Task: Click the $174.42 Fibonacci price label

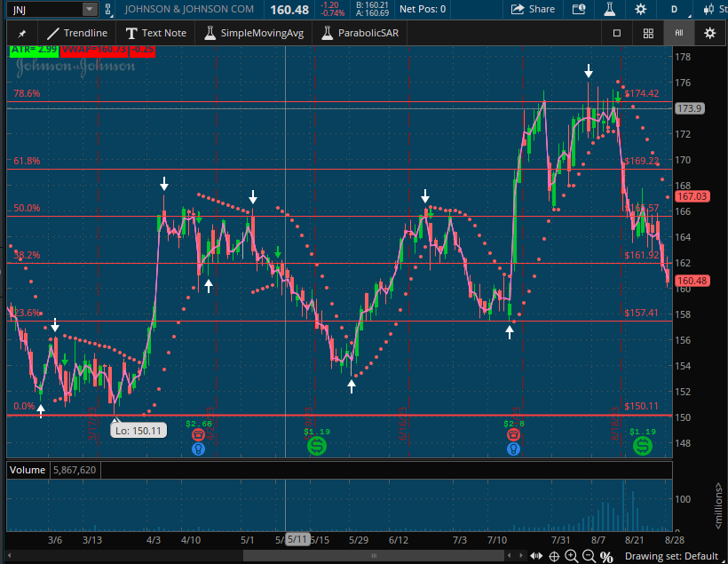Action: coord(642,93)
